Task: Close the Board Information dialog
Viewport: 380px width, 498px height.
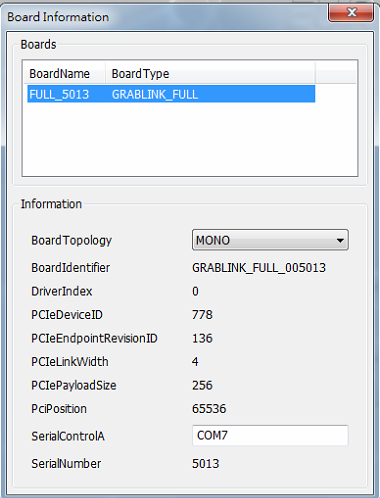Action: tap(351, 13)
